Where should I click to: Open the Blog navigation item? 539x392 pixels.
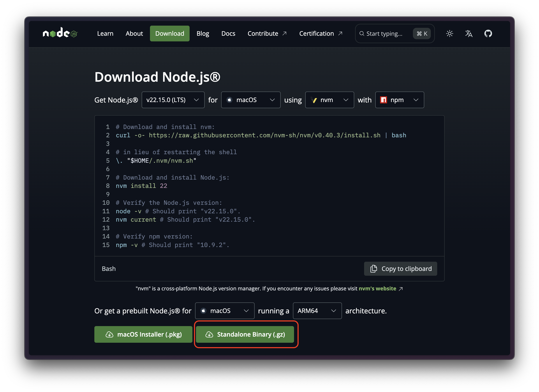tap(203, 34)
